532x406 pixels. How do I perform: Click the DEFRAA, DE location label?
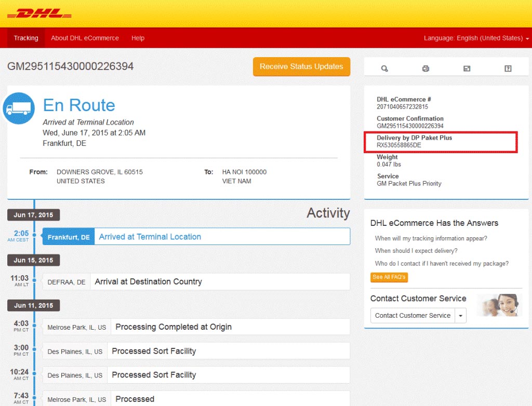point(66,282)
